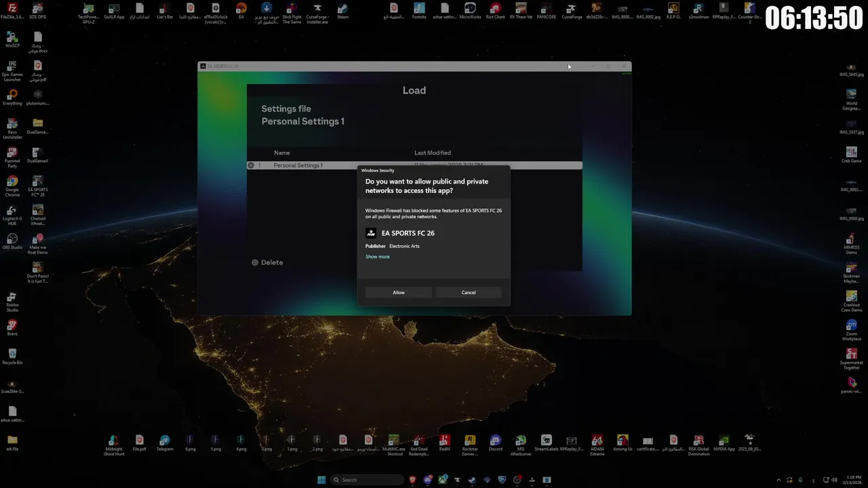This screenshot has height=488, width=868.
Task: Open Everything desktop icon
Action: [12, 98]
